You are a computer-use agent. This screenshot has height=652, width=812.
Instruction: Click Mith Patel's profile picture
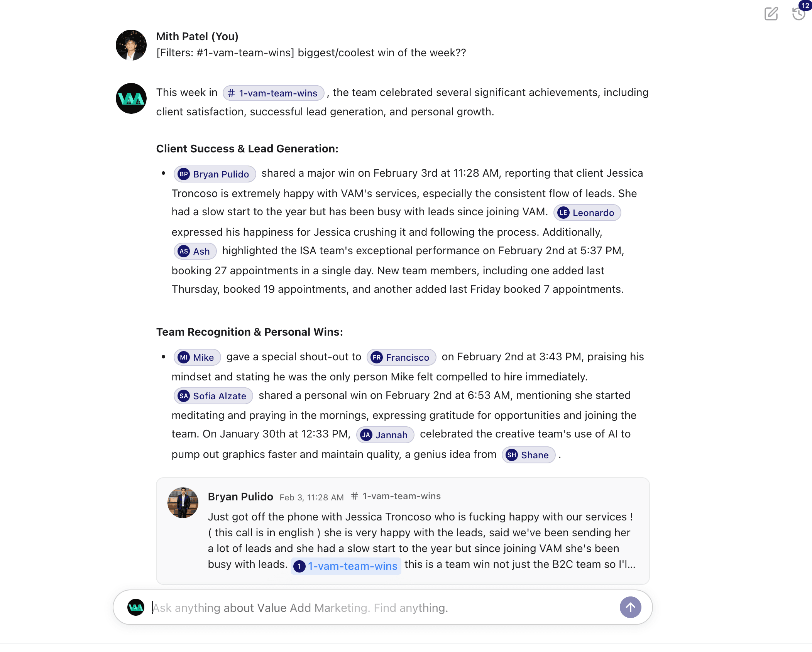click(x=131, y=45)
